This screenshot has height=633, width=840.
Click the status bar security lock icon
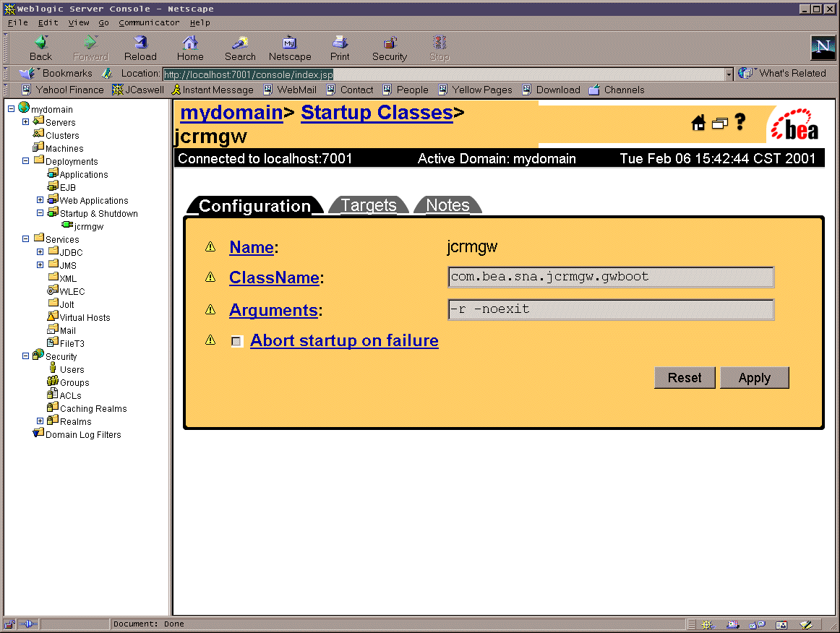(x=9, y=624)
